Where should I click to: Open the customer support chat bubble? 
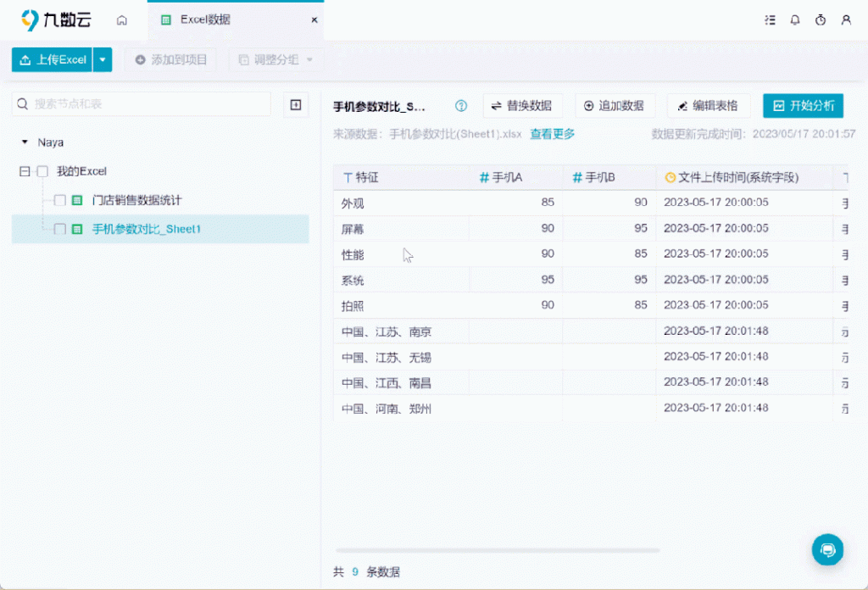pyautogui.click(x=827, y=549)
